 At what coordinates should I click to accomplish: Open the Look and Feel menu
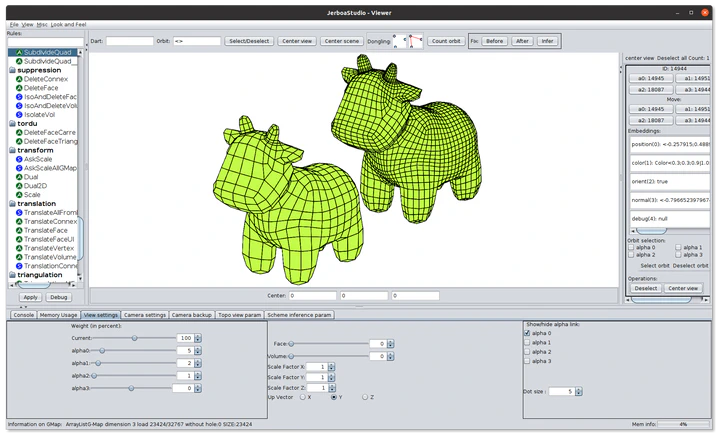point(68,24)
